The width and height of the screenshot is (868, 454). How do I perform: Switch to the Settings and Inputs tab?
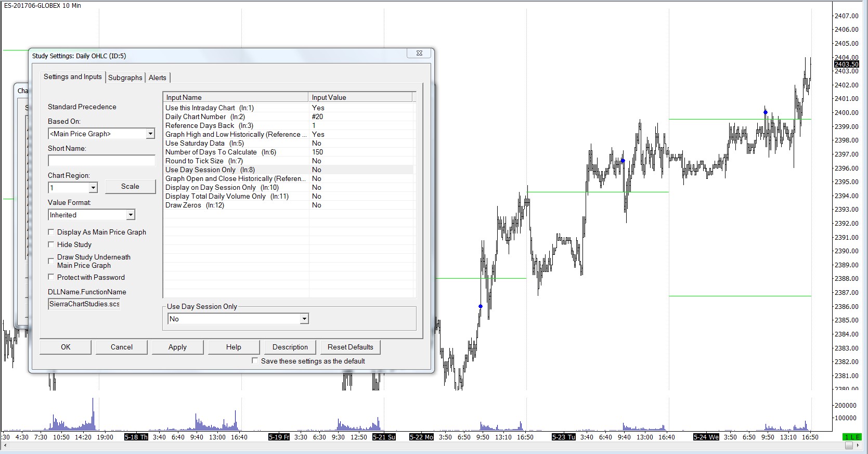coord(73,76)
